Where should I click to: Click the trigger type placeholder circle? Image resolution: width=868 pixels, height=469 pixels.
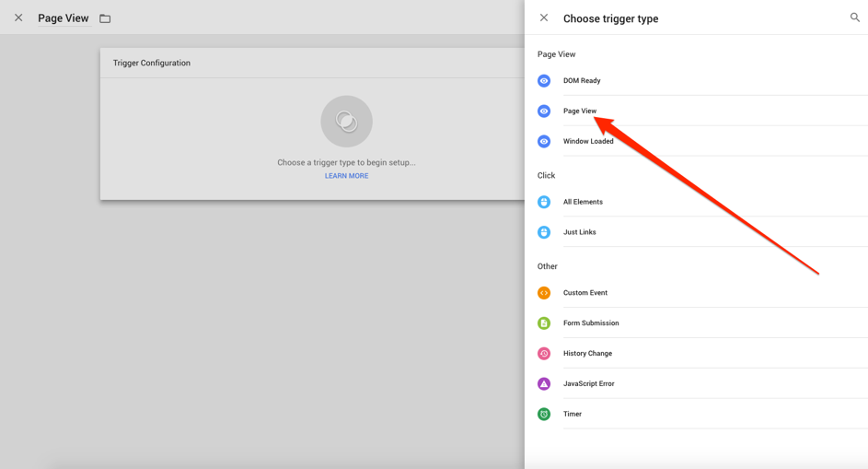[x=346, y=122]
